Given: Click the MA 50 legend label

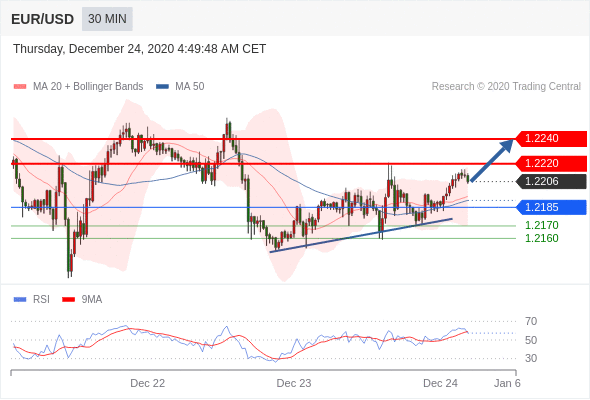Looking at the screenshot, I should click(x=190, y=87).
